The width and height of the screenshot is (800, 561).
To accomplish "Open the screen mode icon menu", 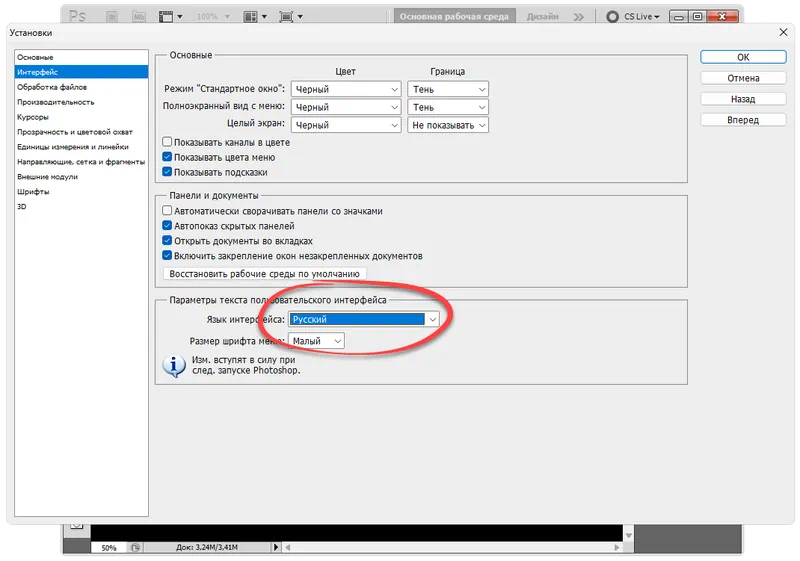I will tap(291, 16).
